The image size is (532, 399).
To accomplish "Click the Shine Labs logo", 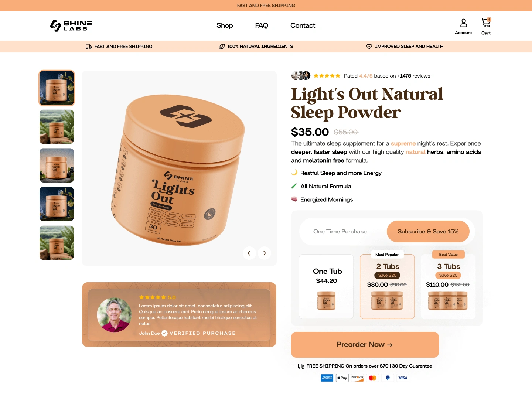I will coord(71,25).
